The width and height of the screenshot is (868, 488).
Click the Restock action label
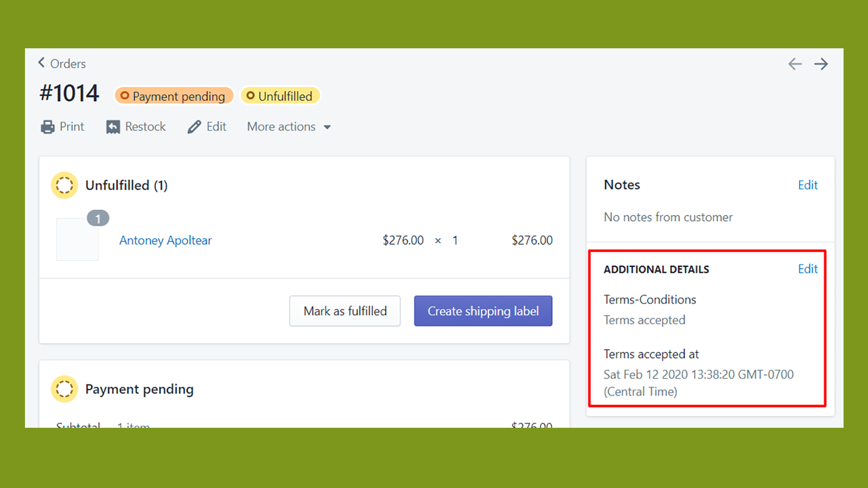point(145,127)
